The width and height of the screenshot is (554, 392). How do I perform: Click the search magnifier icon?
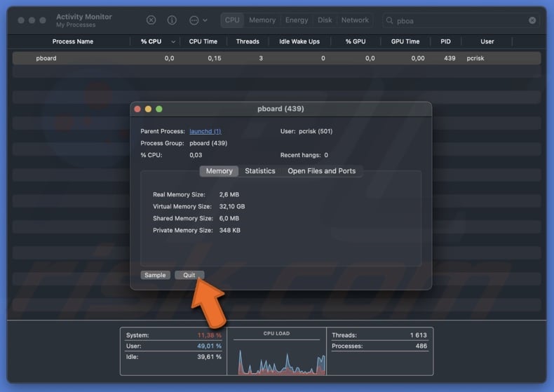[389, 21]
